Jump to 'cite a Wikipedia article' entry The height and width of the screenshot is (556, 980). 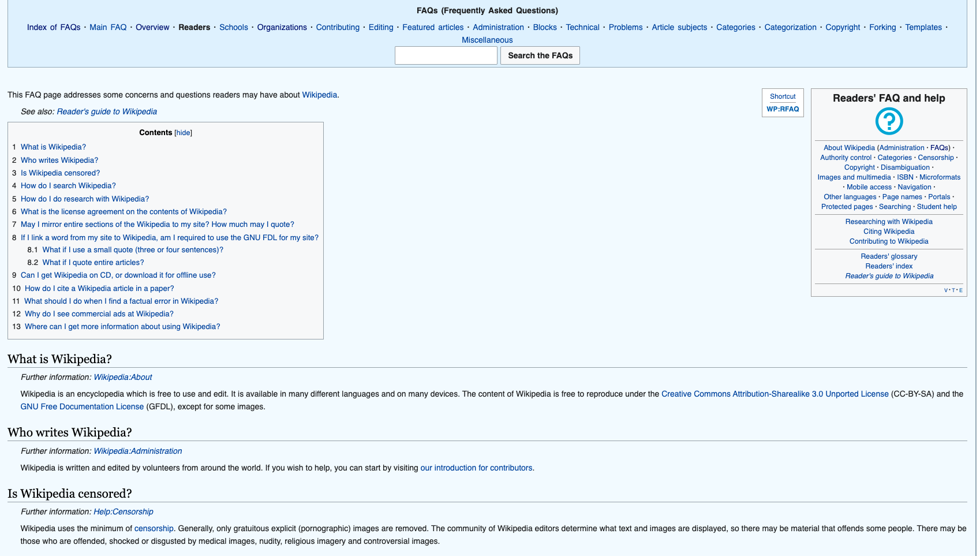(99, 289)
